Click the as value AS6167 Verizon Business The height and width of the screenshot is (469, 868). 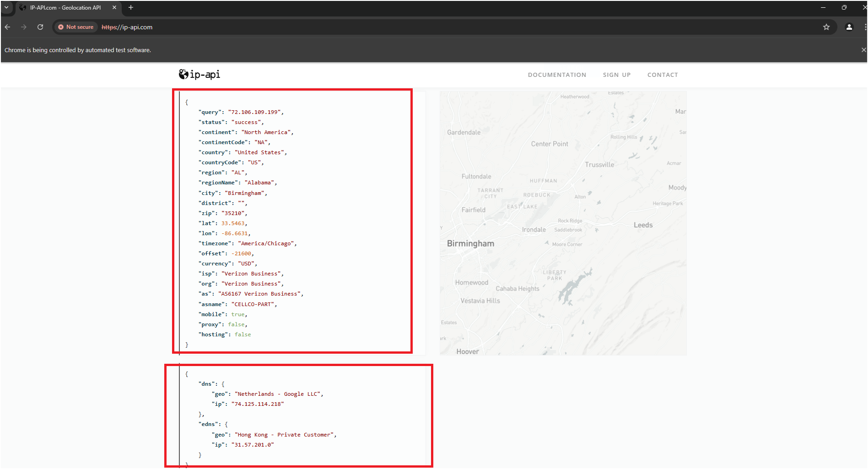pos(259,294)
